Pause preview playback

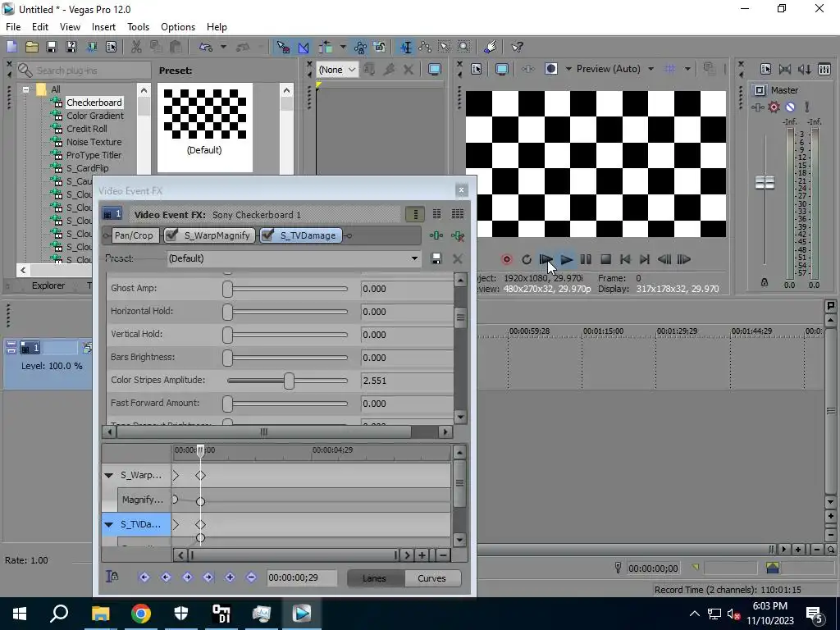pos(586,259)
